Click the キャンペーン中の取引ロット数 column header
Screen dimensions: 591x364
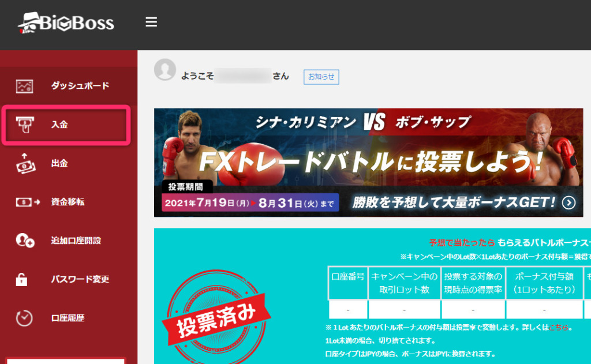405,283
